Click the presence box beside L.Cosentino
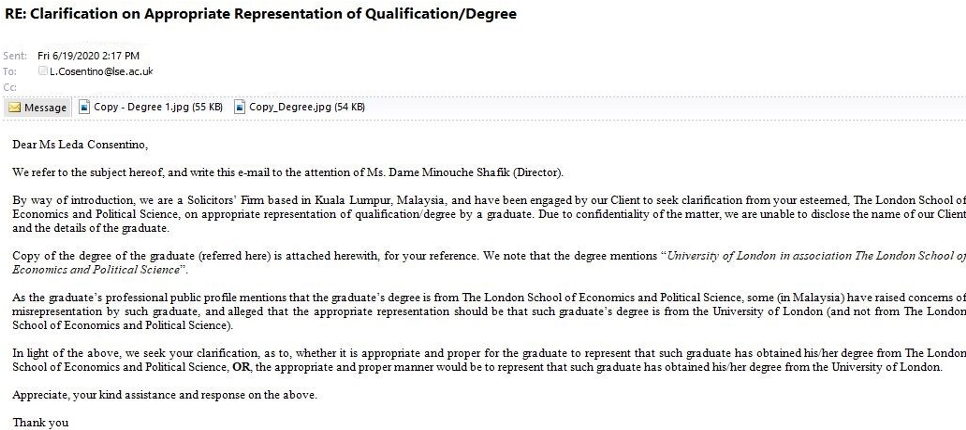966x430 pixels. pos(43,71)
